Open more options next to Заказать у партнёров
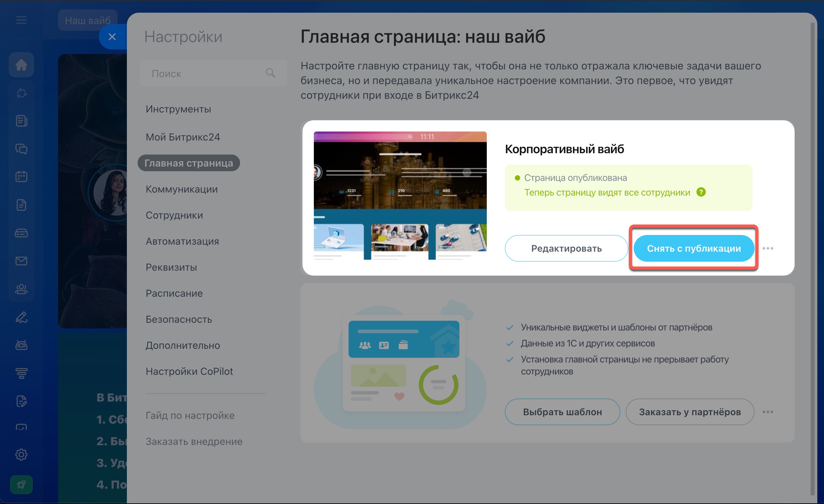 pos(768,412)
